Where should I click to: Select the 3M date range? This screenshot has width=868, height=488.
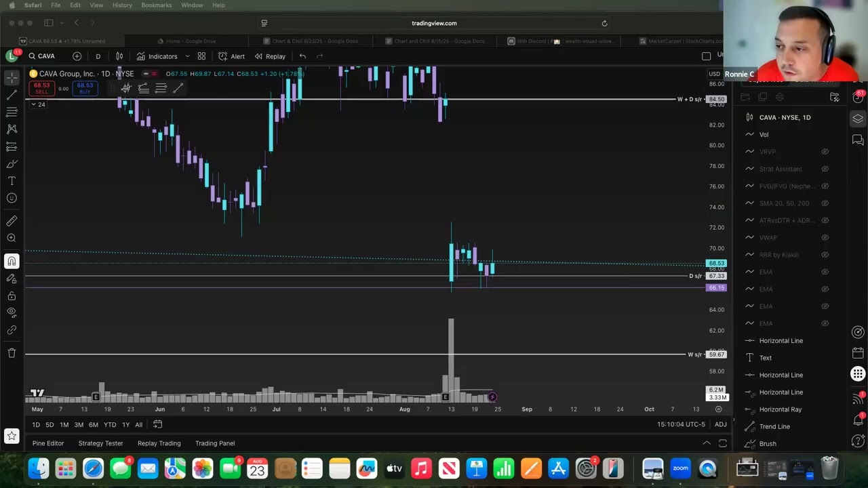point(79,424)
